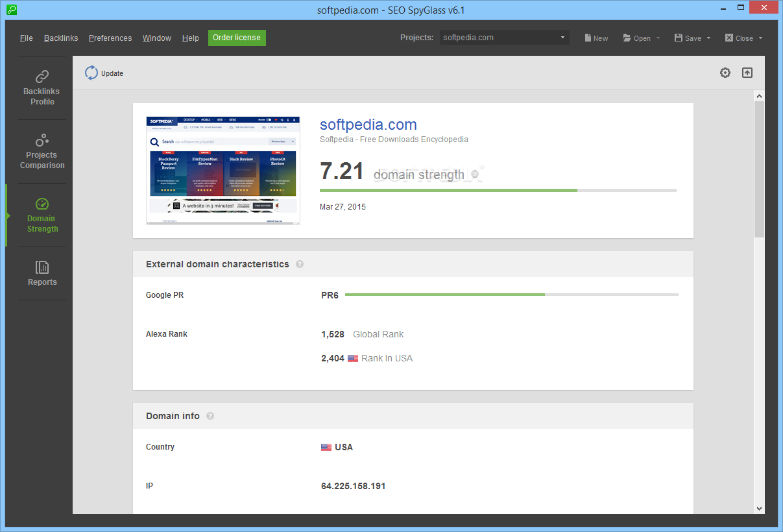
Task: Open the File menu
Action: [x=27, y=38]
